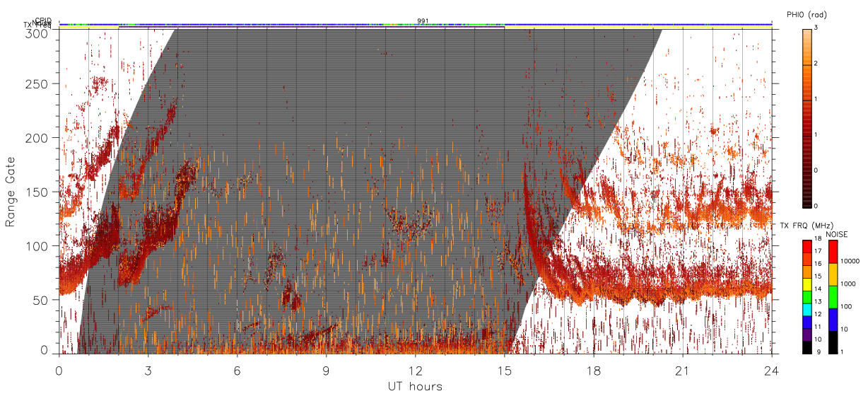Select the blue 11–12 MHz TX FRQ swatch

coord(807,322)
